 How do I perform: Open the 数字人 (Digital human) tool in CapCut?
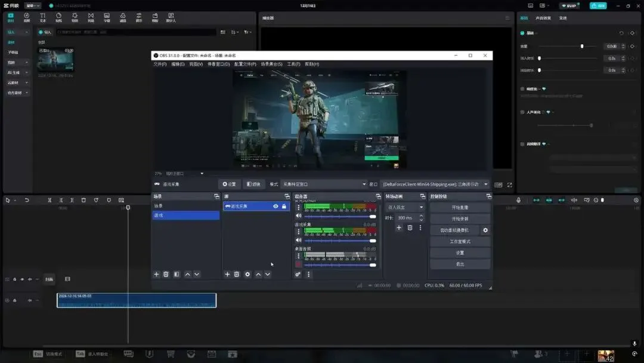(171, 17)
